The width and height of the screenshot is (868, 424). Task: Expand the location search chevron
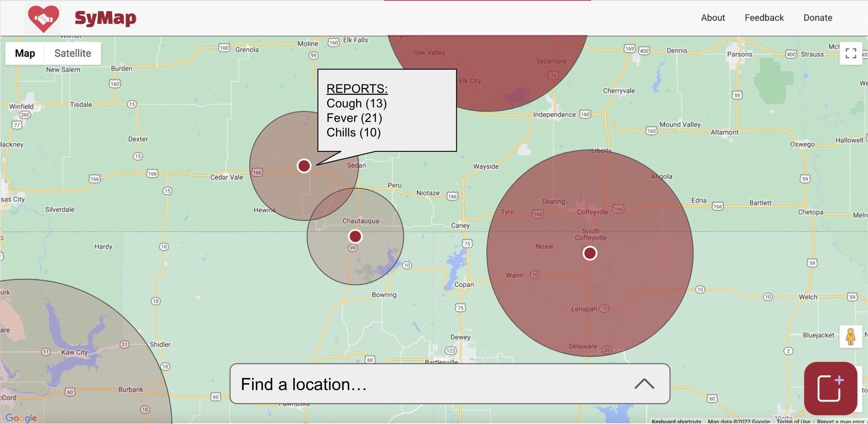tap(644, 384)
